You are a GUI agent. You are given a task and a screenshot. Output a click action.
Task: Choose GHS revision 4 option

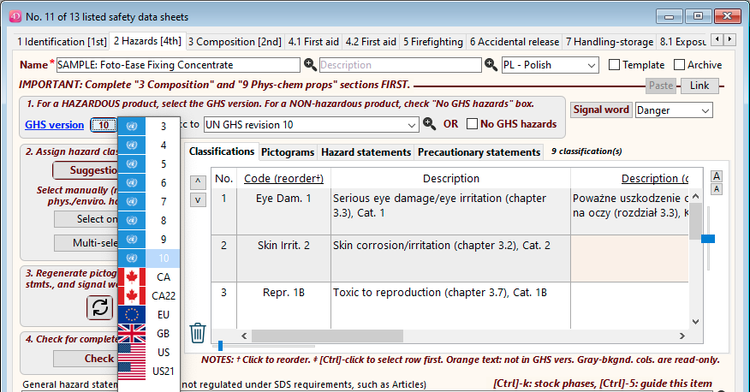coord(149,145)
